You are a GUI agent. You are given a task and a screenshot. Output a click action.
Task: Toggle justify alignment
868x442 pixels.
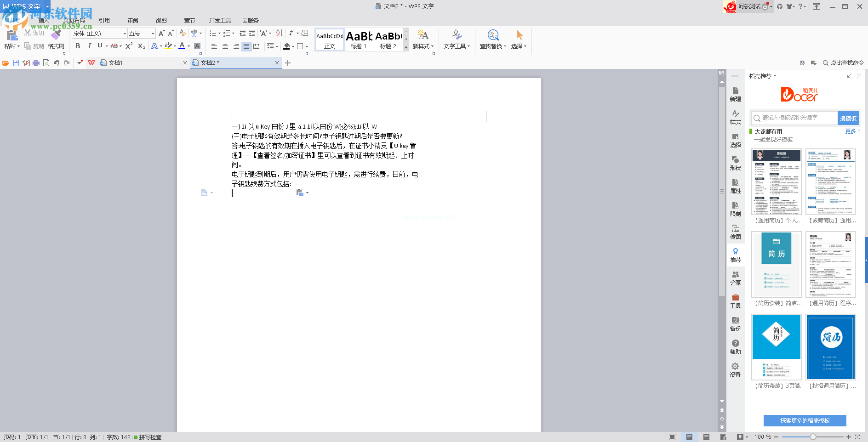246,46
